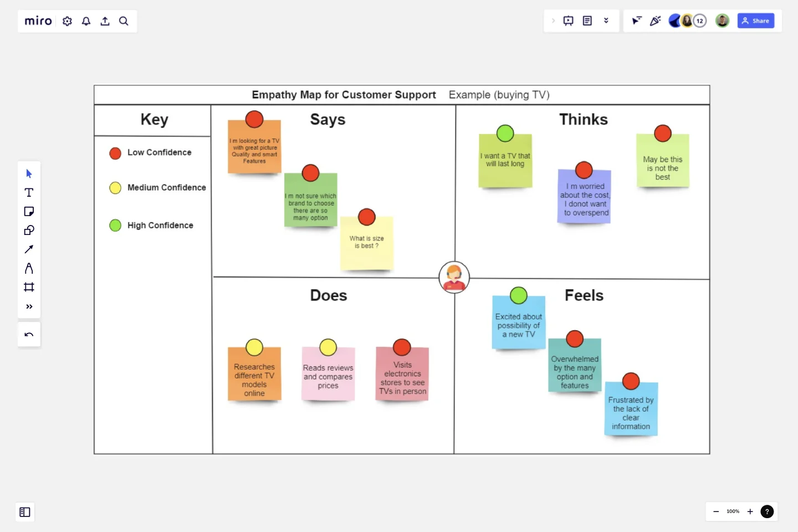Screen dimensions: 798x532
Task: Toggle collaborators' cursors icon
Action: coord(637,21)
